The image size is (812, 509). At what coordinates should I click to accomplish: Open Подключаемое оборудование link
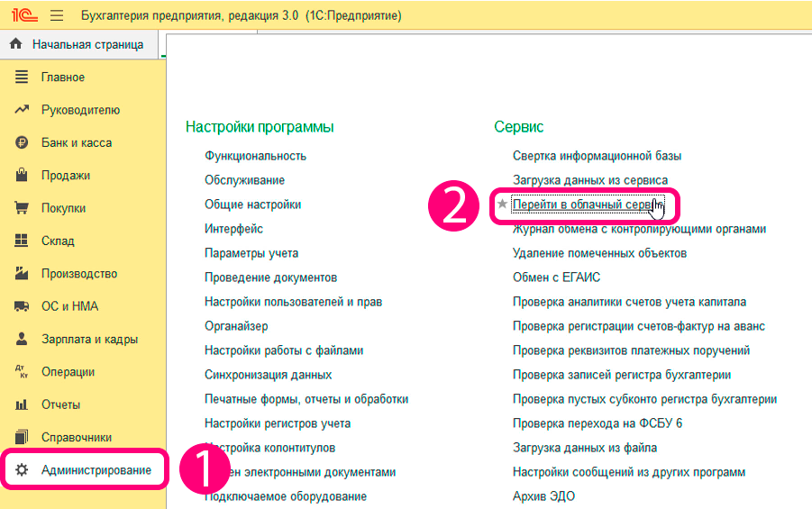[286, 496]
